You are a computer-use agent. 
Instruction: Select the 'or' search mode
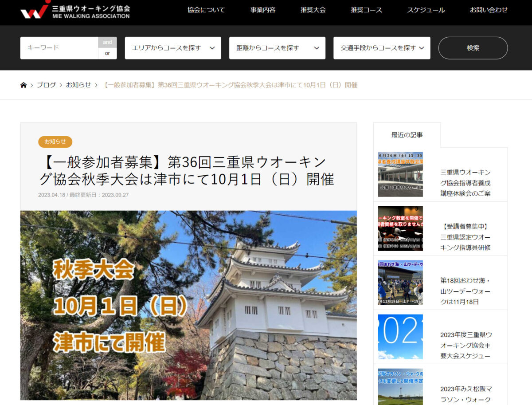[x=107, y=53]
